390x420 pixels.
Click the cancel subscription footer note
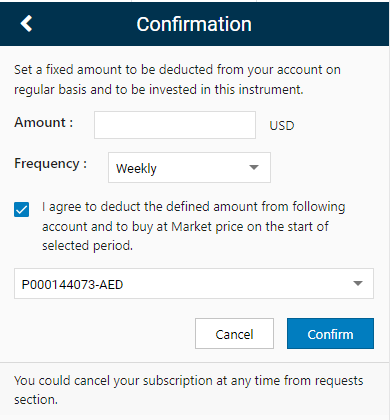tap(189, 390)
